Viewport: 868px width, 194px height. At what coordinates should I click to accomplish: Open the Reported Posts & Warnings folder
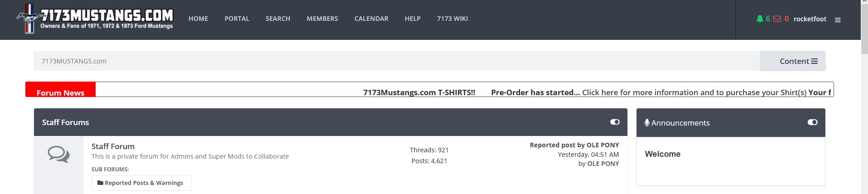tap(141, 183)
